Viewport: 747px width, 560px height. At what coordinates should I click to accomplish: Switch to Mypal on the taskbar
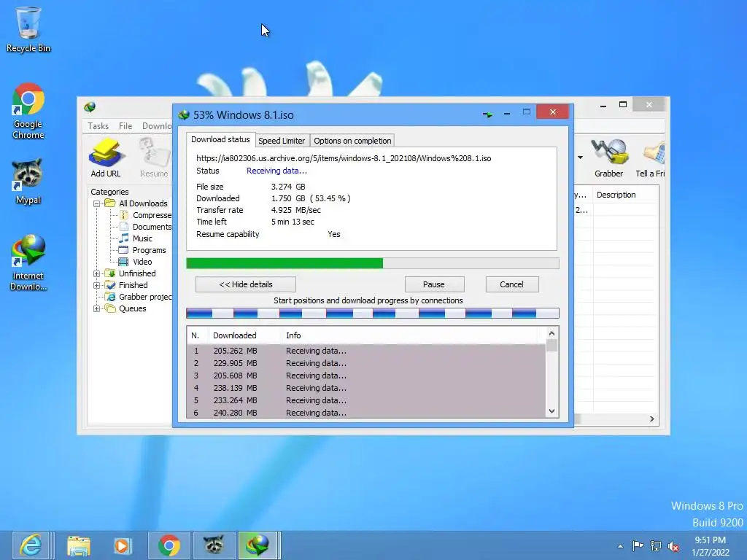[214, 545]
